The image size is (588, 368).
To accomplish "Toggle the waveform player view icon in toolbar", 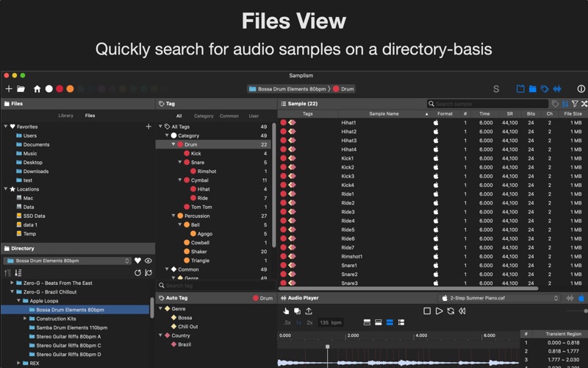I will 557,89.
